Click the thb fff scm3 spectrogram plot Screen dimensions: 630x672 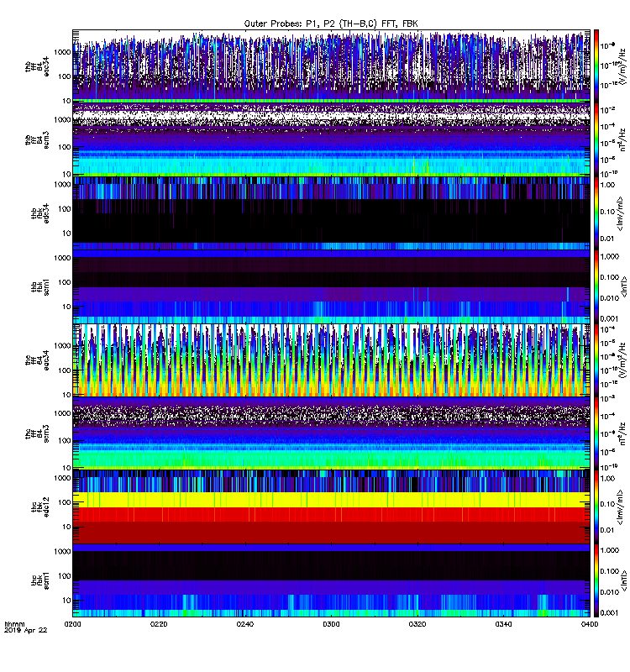click(331, 139)
